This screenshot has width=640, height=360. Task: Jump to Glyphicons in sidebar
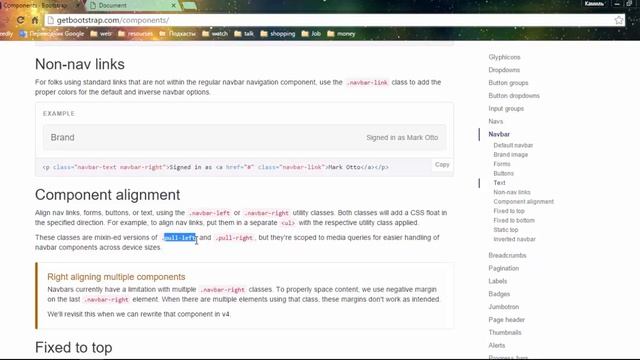click(x=504, y=57)
